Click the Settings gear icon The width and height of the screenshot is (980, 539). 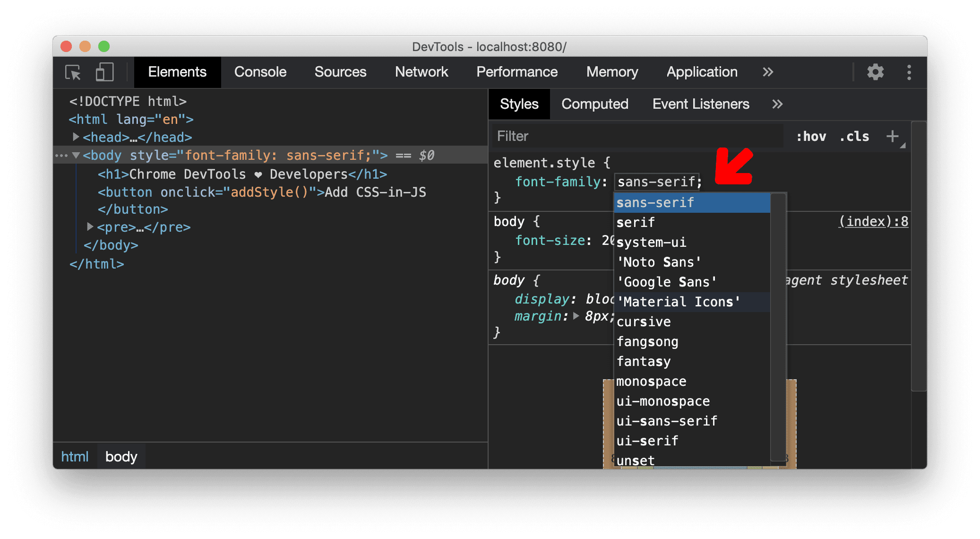point(876,71)
